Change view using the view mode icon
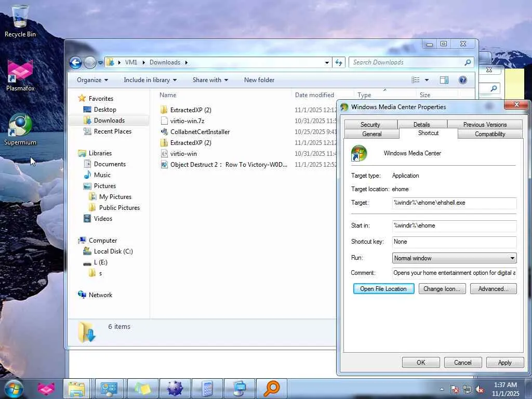Image resolution: width=532 pixels, height=399 pixels. click(x=415, y=79)
